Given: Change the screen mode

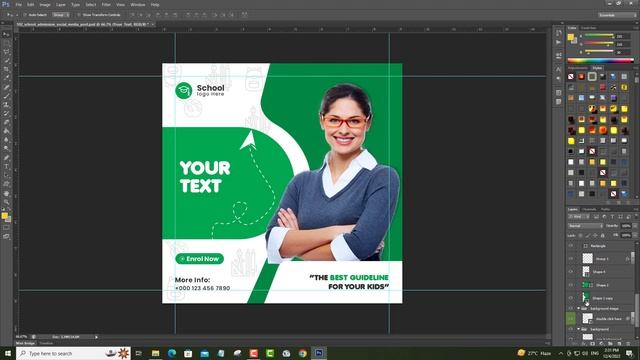Looking at the screenshot, I should [x=6, y=236].
